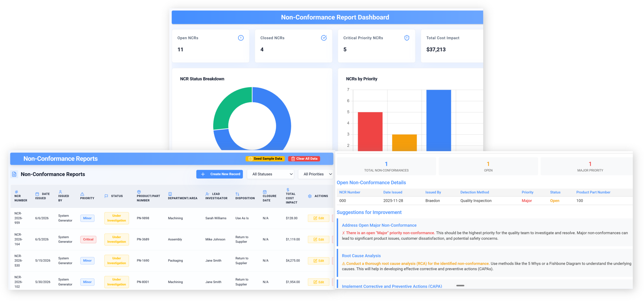Click NCR 000 row in open details

[485, 201]
